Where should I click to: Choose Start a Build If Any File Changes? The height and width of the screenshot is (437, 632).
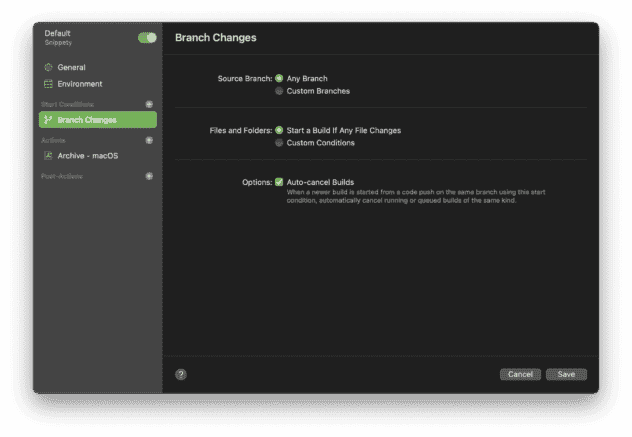pos(279,130)
